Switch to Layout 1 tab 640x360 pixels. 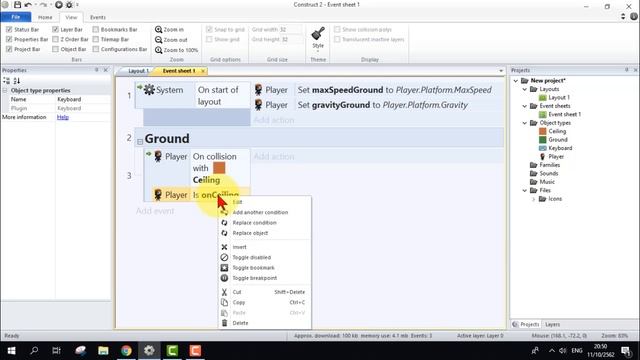(138, 71)
